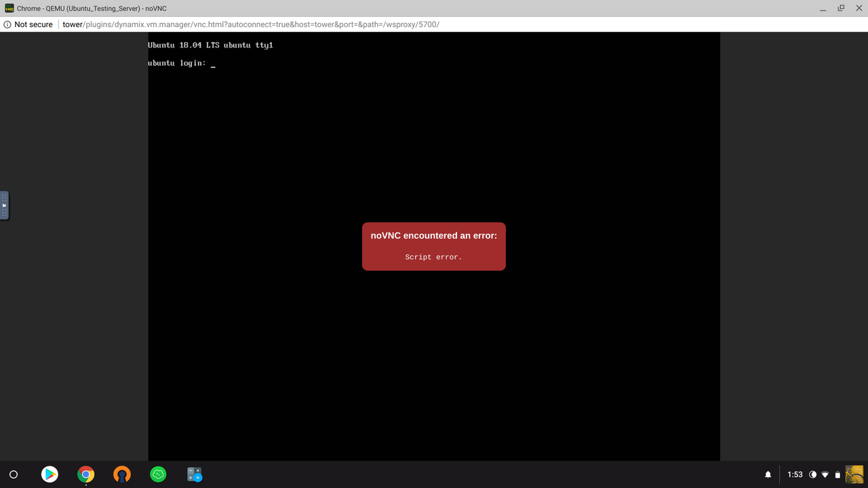Click the ubuntu login prompt cursor
Image resolution: width=868 pixels, height=488 pixels.
click(213, 63)
